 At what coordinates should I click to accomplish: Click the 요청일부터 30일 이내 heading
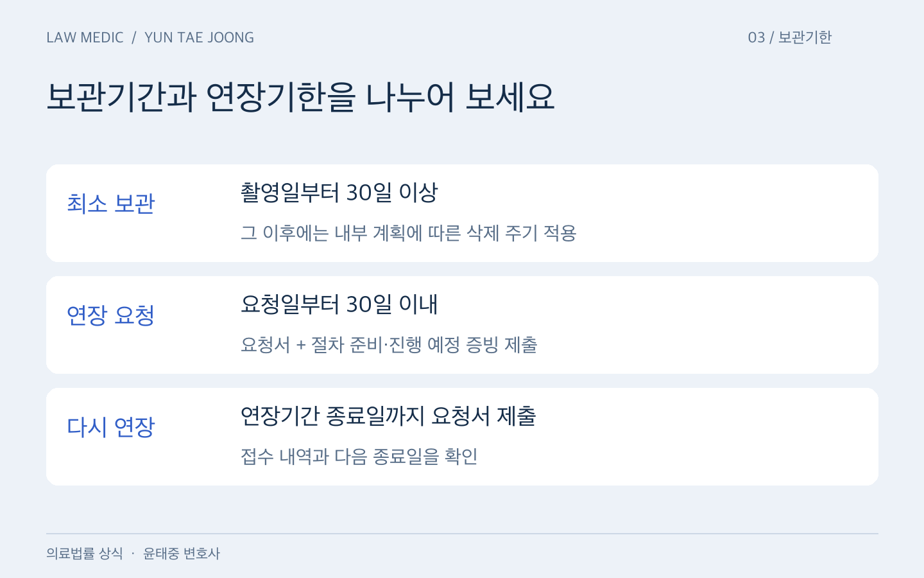coord(339,304)
